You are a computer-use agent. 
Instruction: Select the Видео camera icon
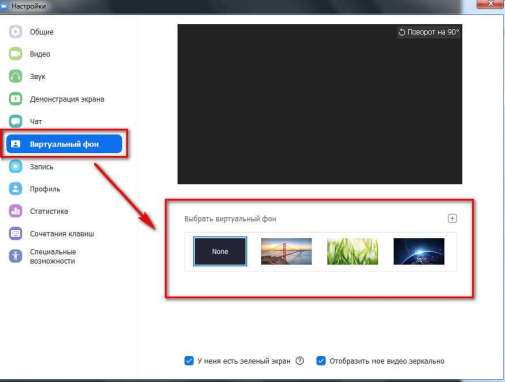(15, 54)
